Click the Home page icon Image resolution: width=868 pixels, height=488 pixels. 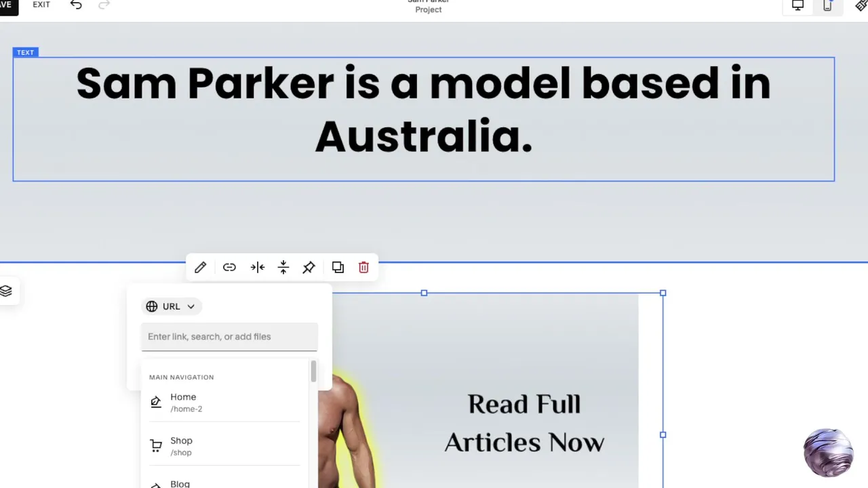156,402
